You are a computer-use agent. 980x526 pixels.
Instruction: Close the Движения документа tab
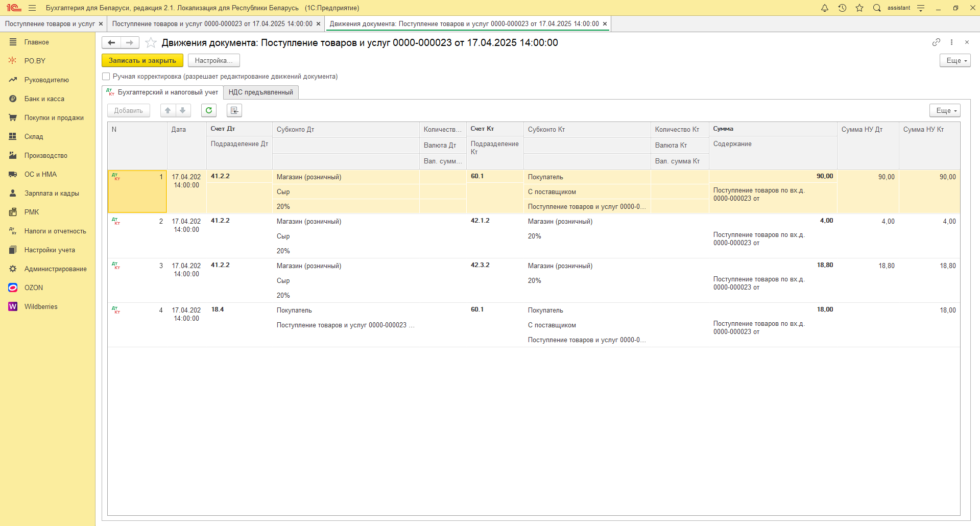click(x=605, y=24)
